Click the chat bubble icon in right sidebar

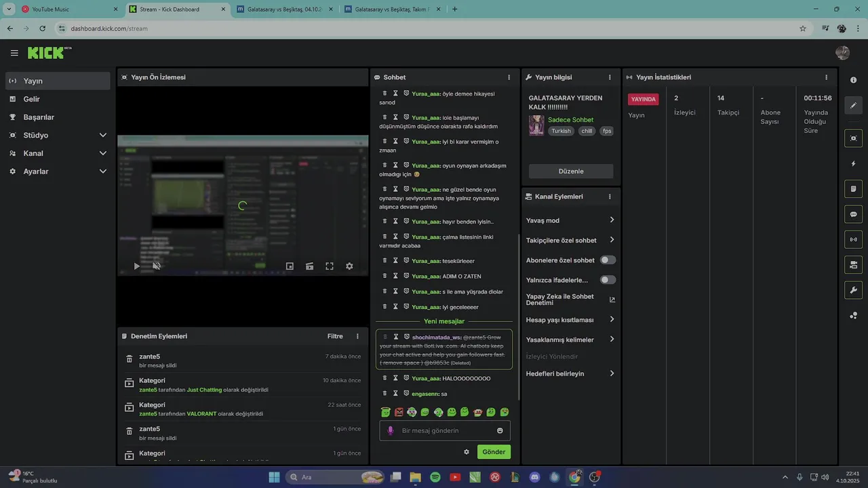click(853, 214)
